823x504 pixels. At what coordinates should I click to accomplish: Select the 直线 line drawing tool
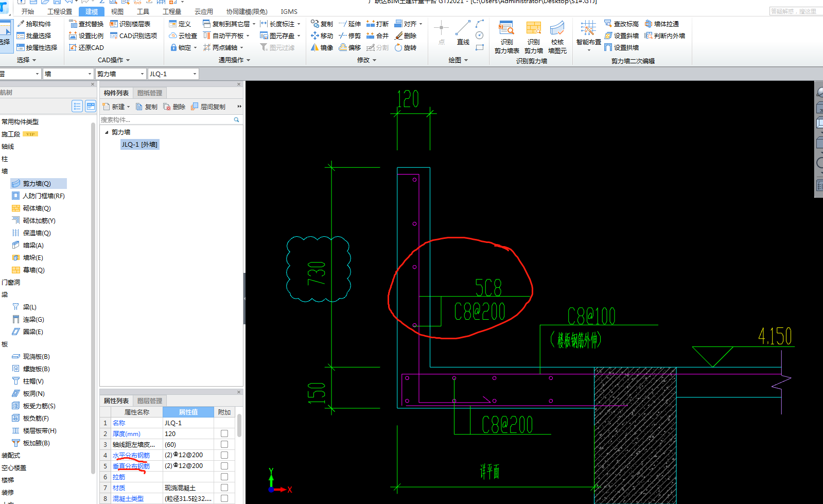click(x=463, y=33)
